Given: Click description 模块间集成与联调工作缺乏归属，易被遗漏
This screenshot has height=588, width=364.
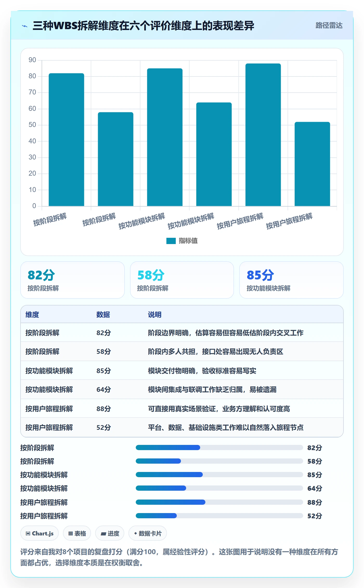Looking at the screenshot, I should [212, 389].
